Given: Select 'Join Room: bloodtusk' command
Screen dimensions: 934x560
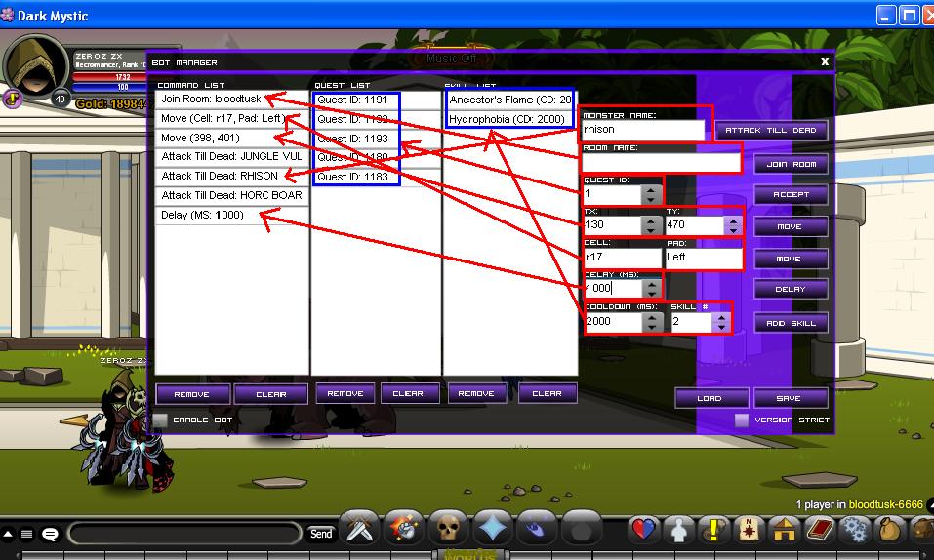Looking at the screenshot, I should point(231,99).
